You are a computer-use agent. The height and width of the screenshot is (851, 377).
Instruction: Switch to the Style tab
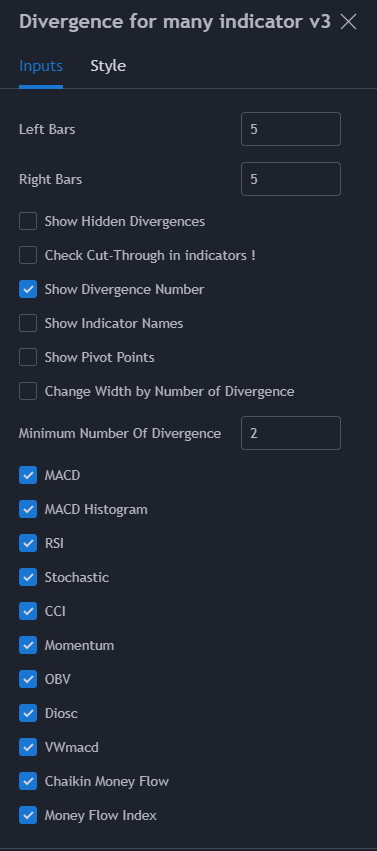[108, 66]
